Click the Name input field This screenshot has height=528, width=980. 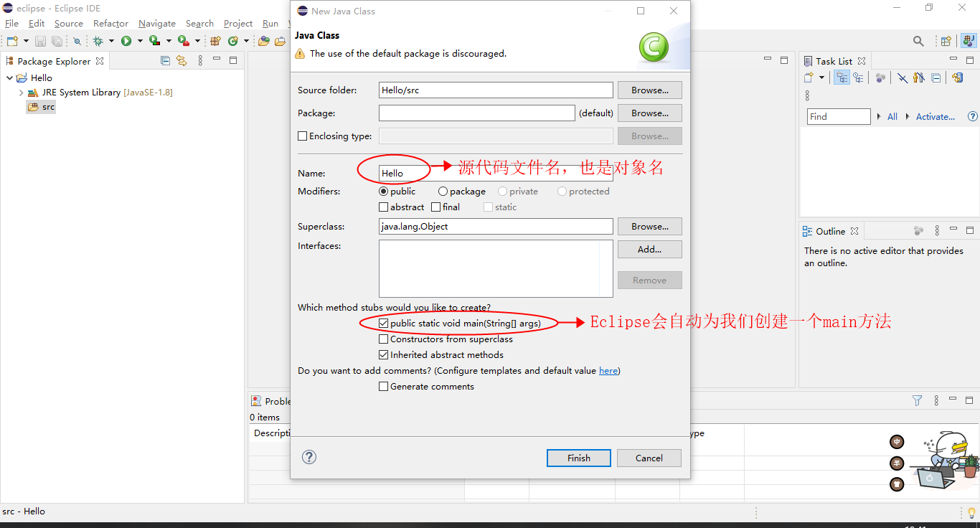point(496,173)
